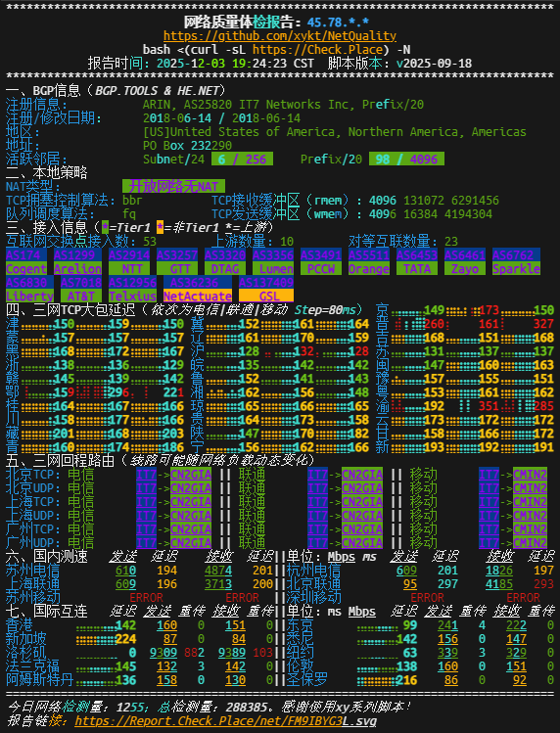The image size is (560, 733).
Task: Click the 阿姆斯特丹 row label
Action: click(40, 680)
